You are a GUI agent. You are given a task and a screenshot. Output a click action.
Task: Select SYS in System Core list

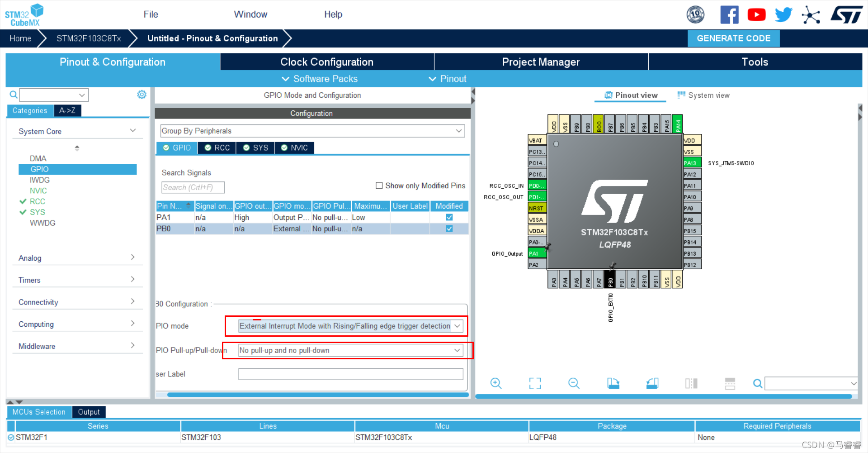[38, 212]
